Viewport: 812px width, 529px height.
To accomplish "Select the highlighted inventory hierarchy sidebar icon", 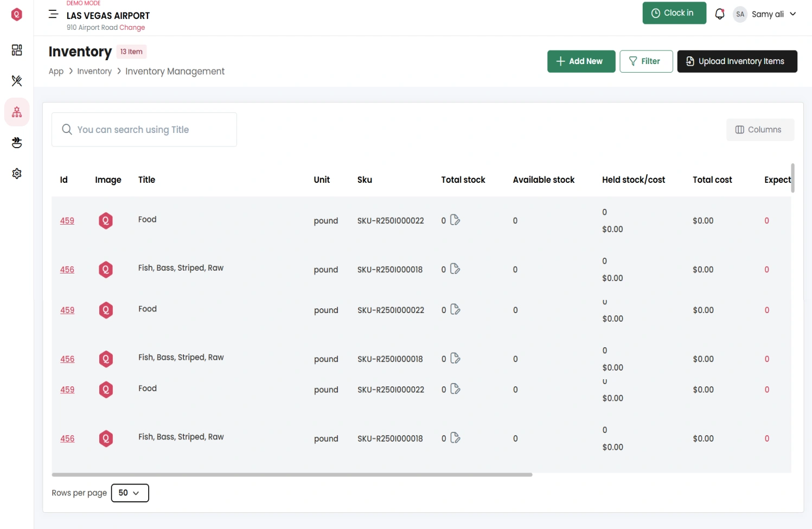I will 17,112.
